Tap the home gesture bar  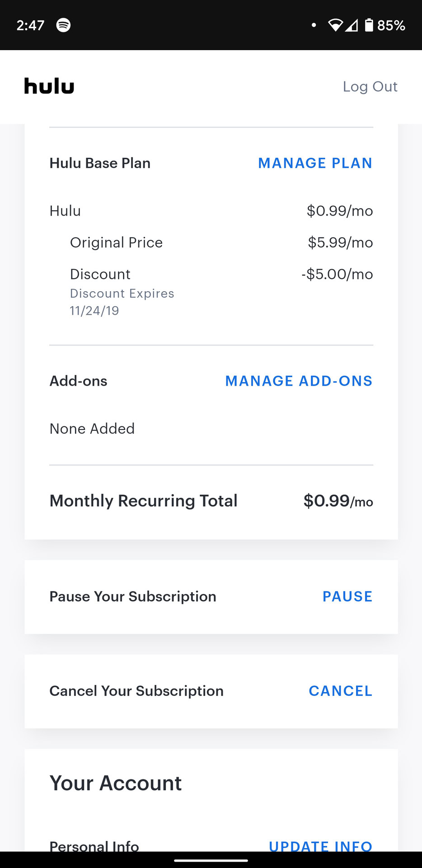211,860
